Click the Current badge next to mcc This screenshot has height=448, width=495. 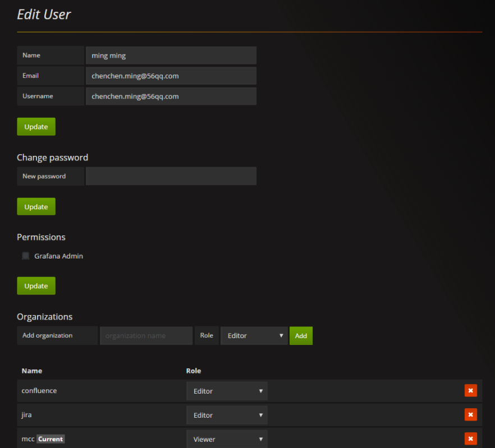pos(51,439)
